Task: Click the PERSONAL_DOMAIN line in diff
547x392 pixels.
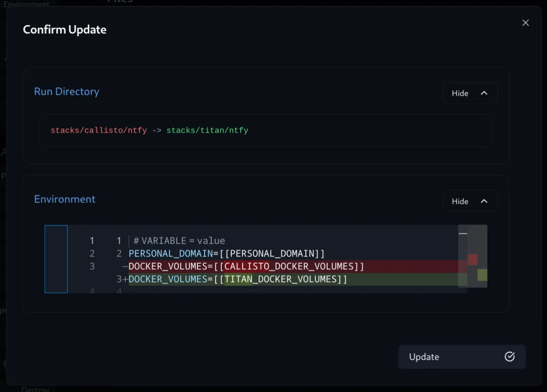Action: click(227, 253)
